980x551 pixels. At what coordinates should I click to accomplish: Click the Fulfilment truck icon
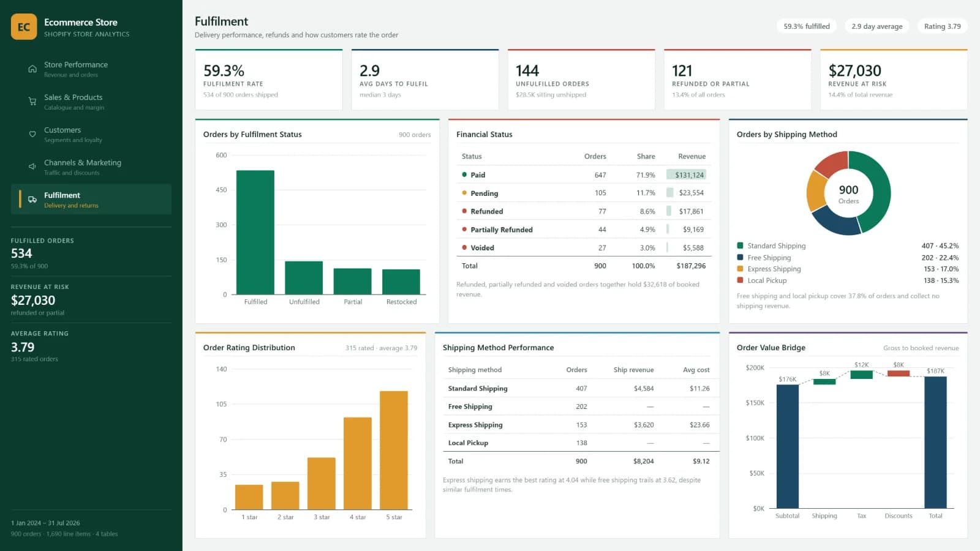(x=32, y=200)
